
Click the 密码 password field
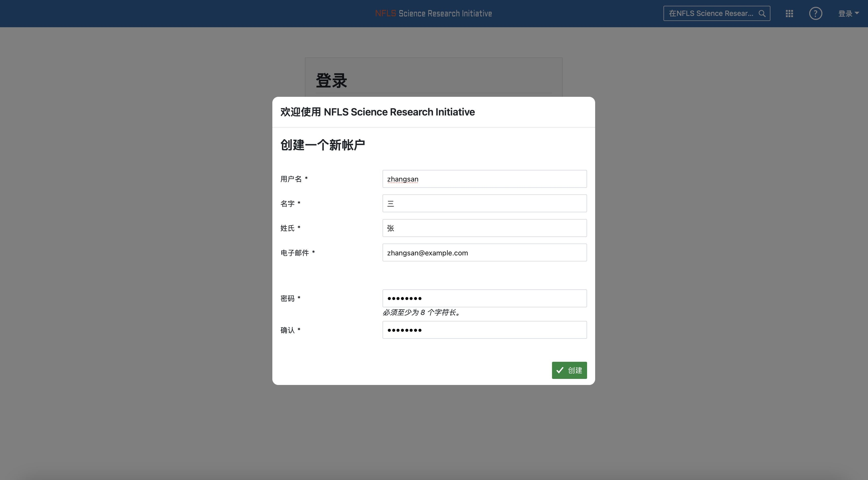pyautogui.click(x=484, y=298)
